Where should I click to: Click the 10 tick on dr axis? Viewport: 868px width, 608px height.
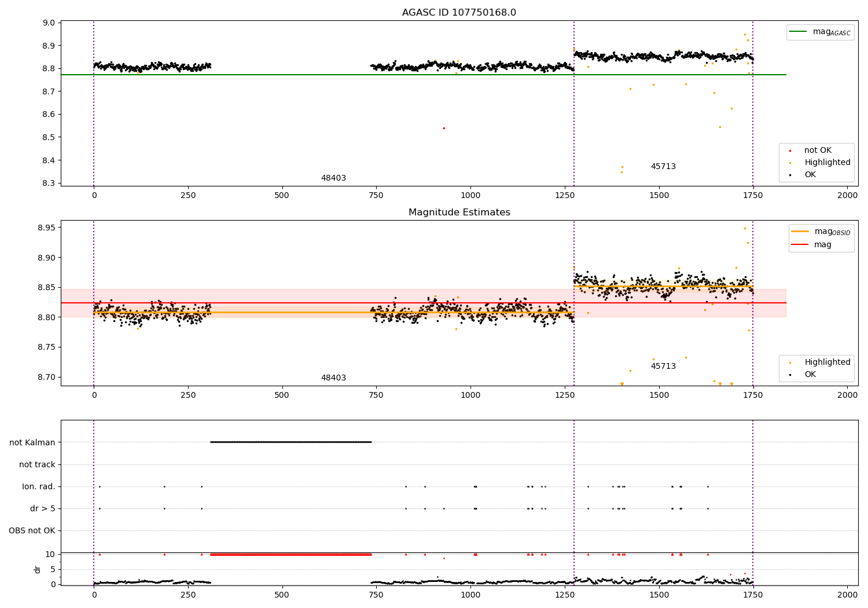click(50, 554)
